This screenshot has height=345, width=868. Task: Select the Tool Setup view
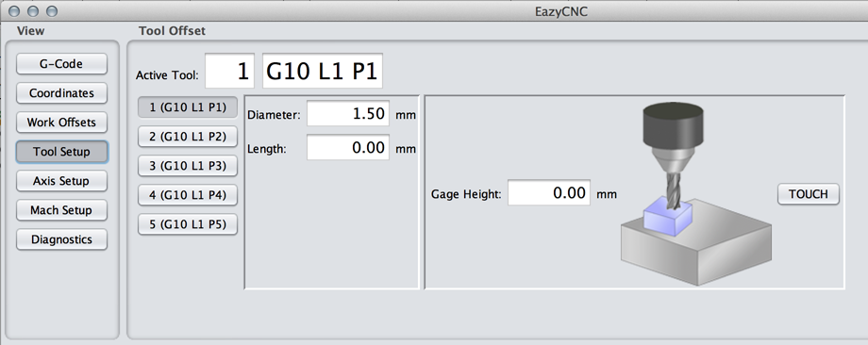[61, 152]
